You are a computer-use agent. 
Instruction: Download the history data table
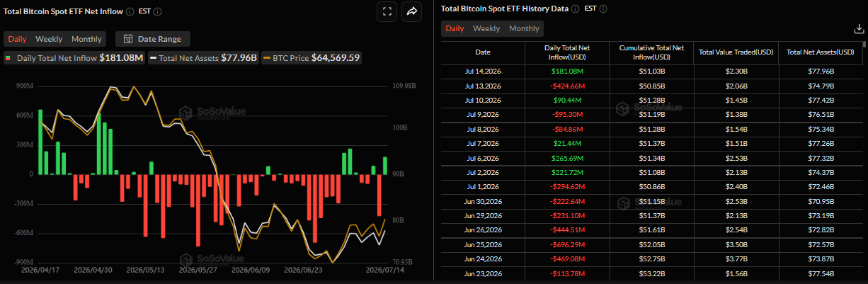(859, 29)
